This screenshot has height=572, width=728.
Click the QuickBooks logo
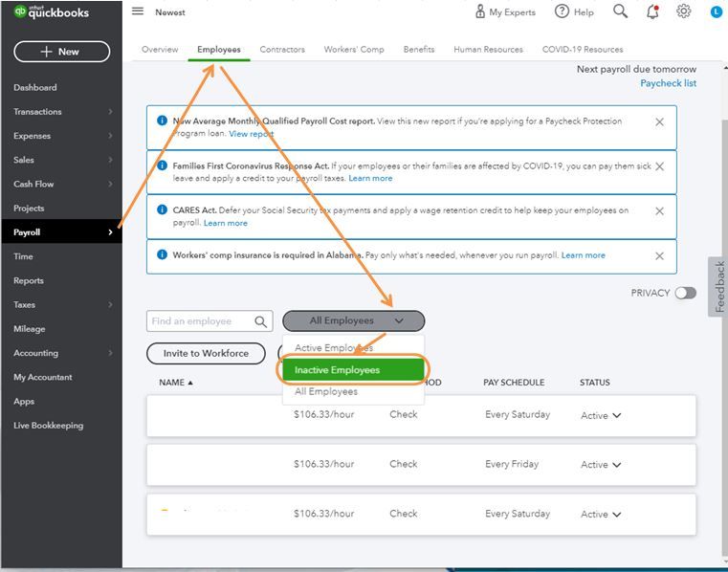click(51, 12)
